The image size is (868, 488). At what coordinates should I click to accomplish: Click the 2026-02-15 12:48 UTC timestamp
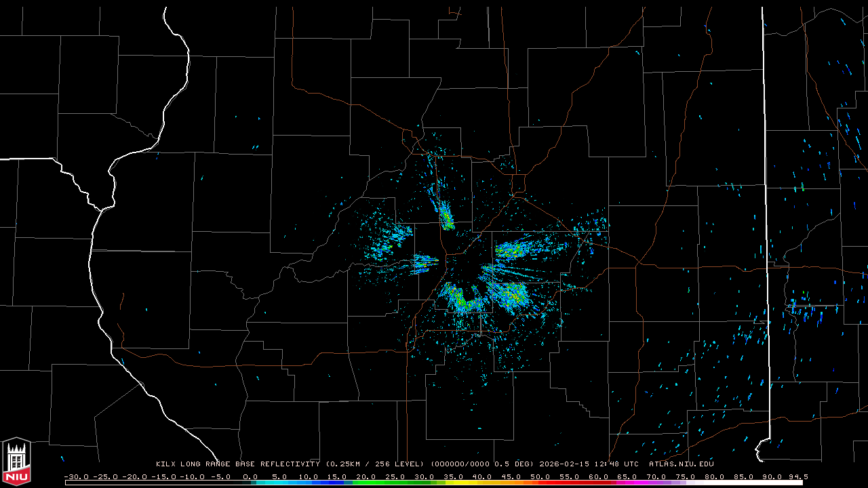tap(588, 464)
